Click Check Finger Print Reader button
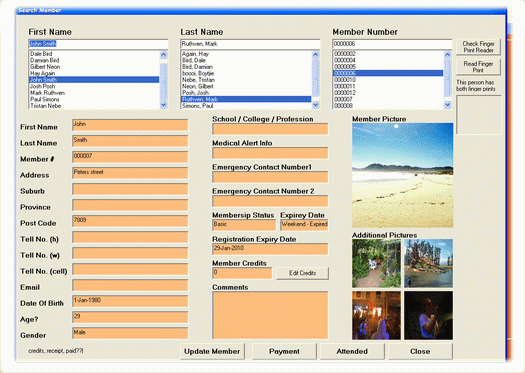The height and width of the screenshot is (373, 525). point(478,47)
